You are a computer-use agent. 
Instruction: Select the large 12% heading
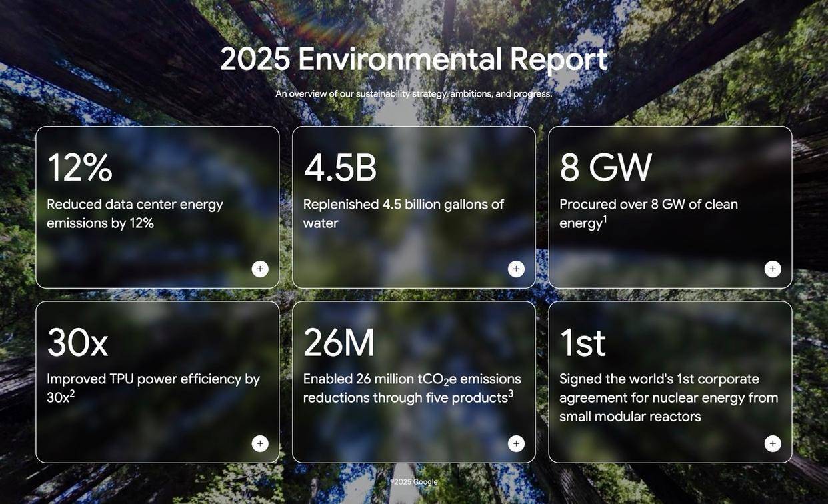[79, 167]
